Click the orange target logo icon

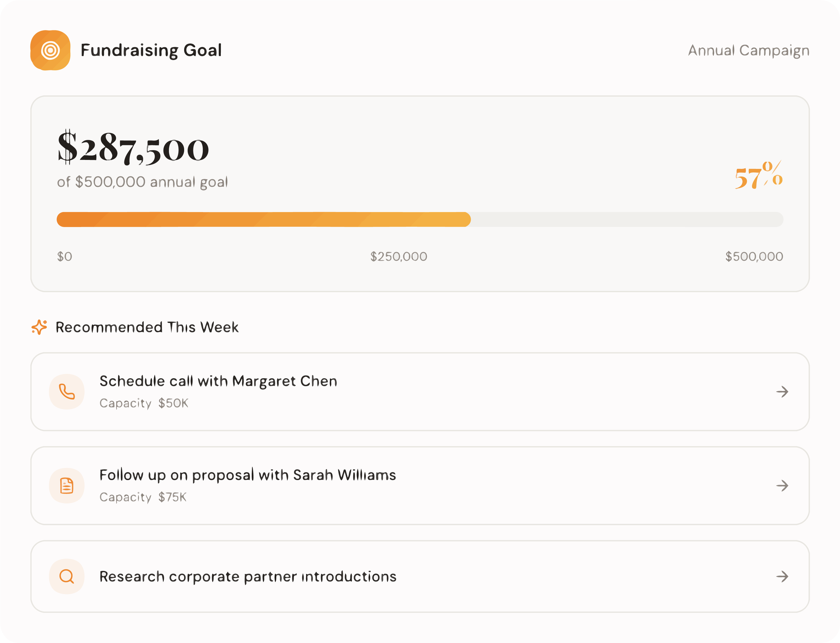point(50,50)
